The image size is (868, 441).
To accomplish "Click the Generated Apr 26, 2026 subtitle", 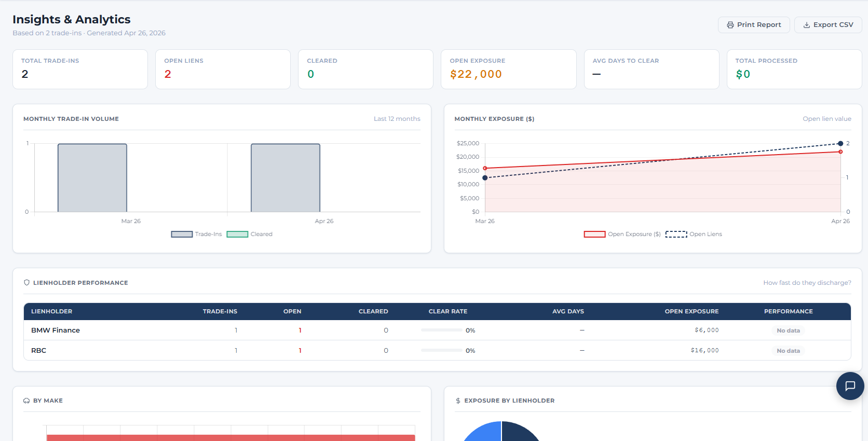I will (x=126, y=33).
